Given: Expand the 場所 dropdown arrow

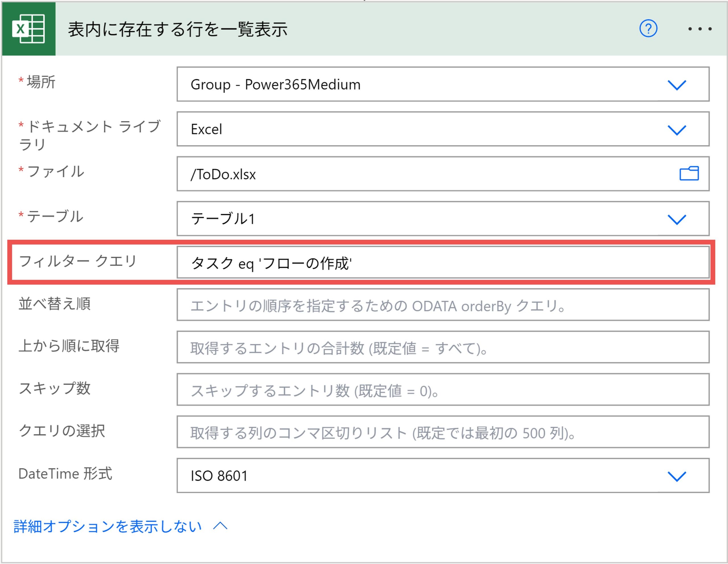Looking at the screenshot, I should coord(677,85).
